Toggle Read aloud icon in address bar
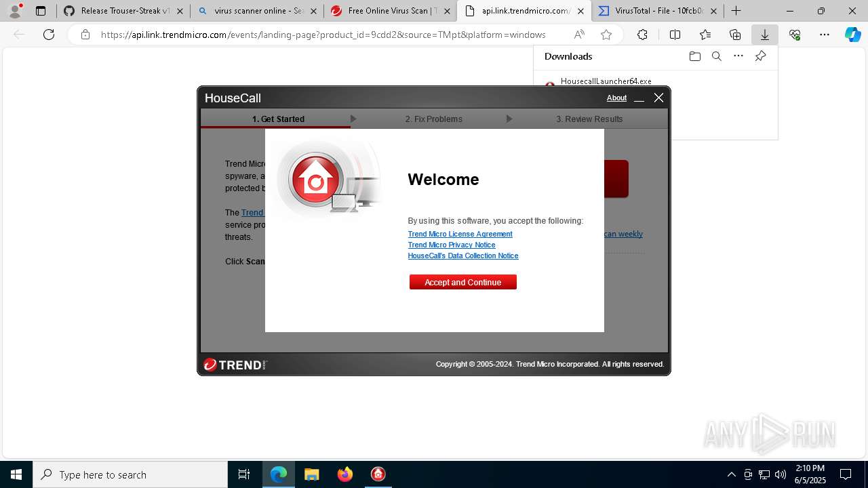This screenshot has width=868, height=488. [579, 35]
